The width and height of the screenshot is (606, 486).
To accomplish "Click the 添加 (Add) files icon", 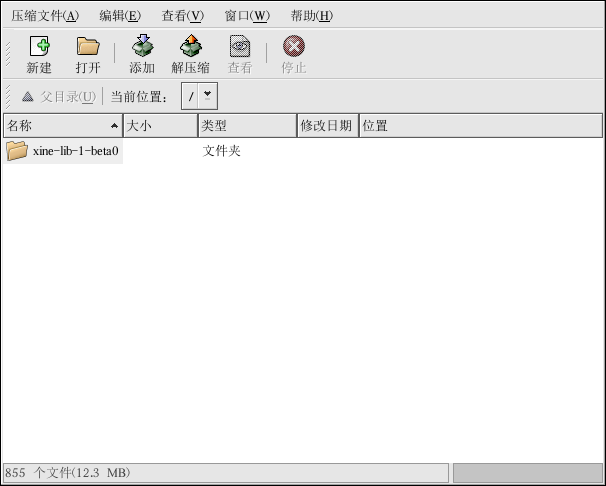I will pyautogui.click(x=142, y=46).
